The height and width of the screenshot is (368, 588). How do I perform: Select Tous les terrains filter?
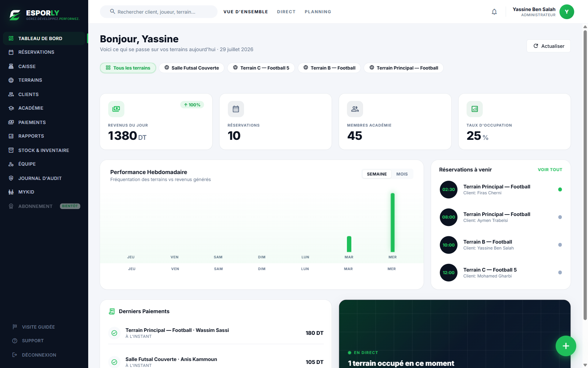tap(128, 68)
